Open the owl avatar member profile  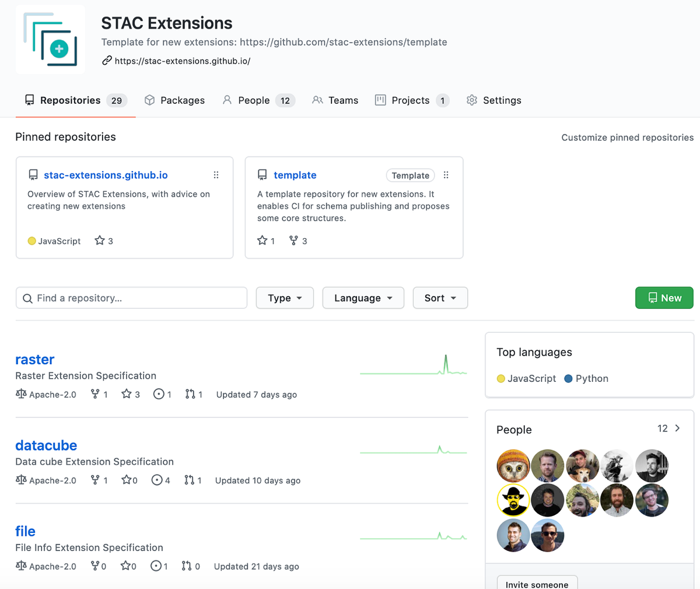tap(513, 466)
